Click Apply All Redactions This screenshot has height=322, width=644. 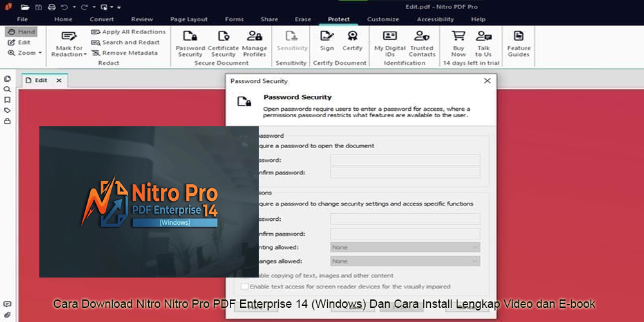point(128,32)
